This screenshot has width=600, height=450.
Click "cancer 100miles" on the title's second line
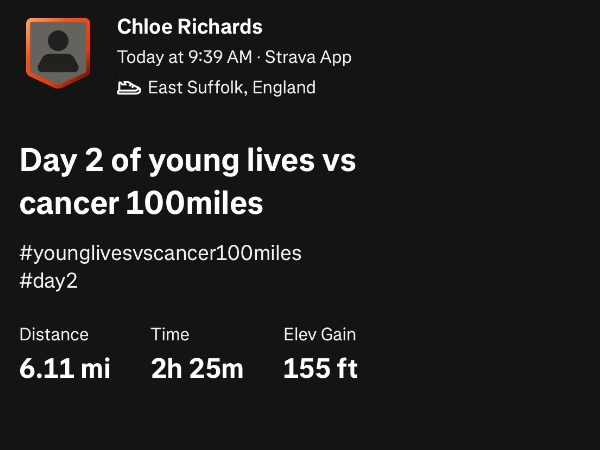pyautogui.click(x=141, y=203)
